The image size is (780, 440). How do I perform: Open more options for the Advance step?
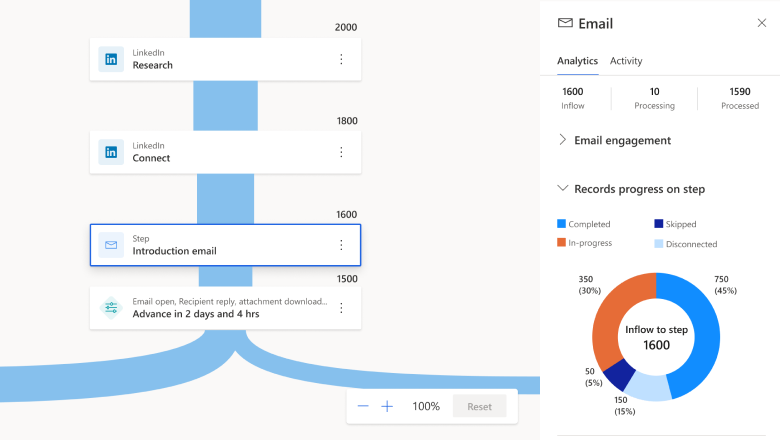click(x=341, y=307)
